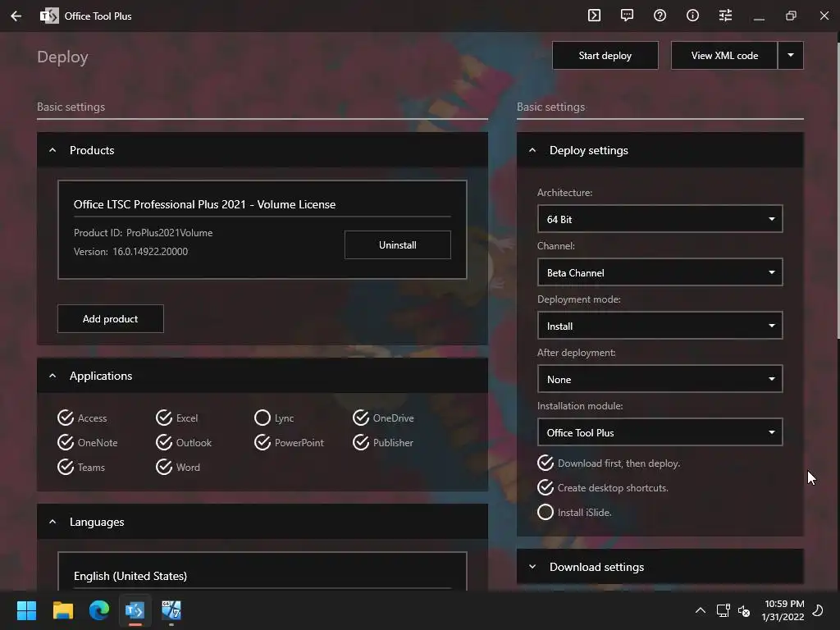This screenshot has height=630, width=840.
Task: Collapse the Products section
Action: click(52, 150)
